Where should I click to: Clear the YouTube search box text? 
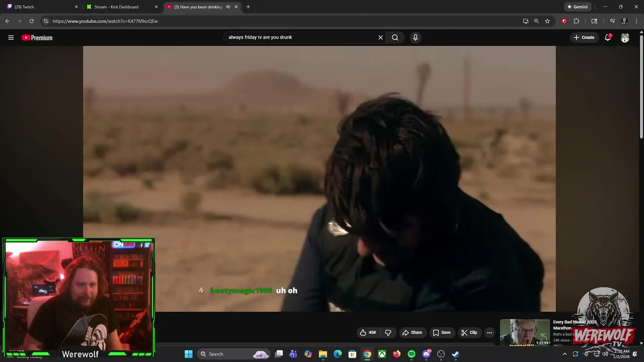point(380,37)
